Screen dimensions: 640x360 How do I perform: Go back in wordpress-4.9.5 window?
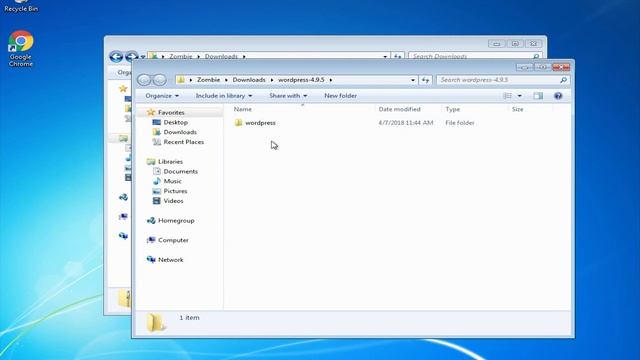click(144, 80)
